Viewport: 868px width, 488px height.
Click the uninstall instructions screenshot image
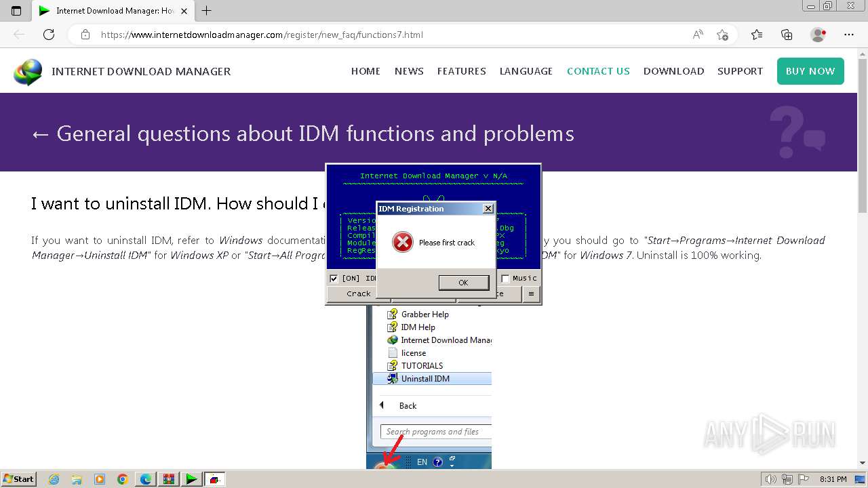(x=429, y=387)
